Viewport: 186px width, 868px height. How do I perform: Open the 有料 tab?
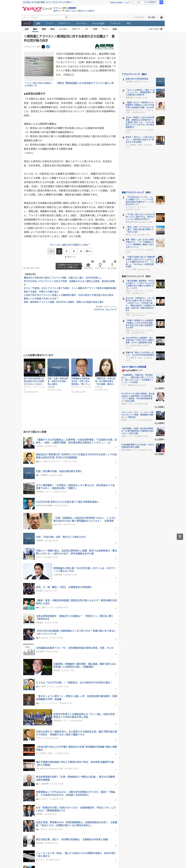point(129,24)
